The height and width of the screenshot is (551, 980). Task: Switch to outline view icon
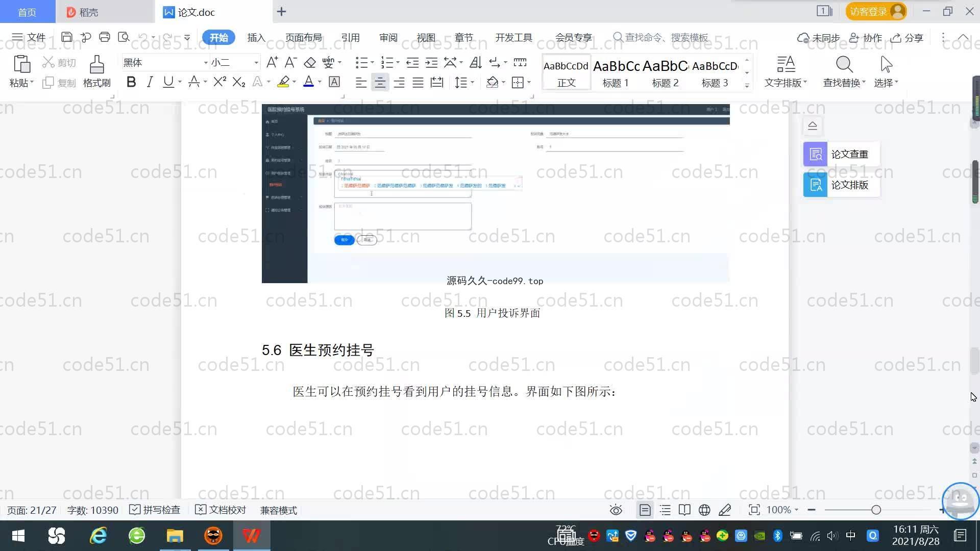[665, 510]
